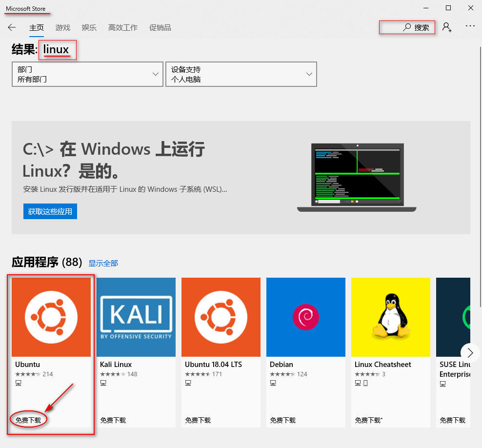
Task: Advance the app carousel with the right chevron
Action: click(469, 353)
